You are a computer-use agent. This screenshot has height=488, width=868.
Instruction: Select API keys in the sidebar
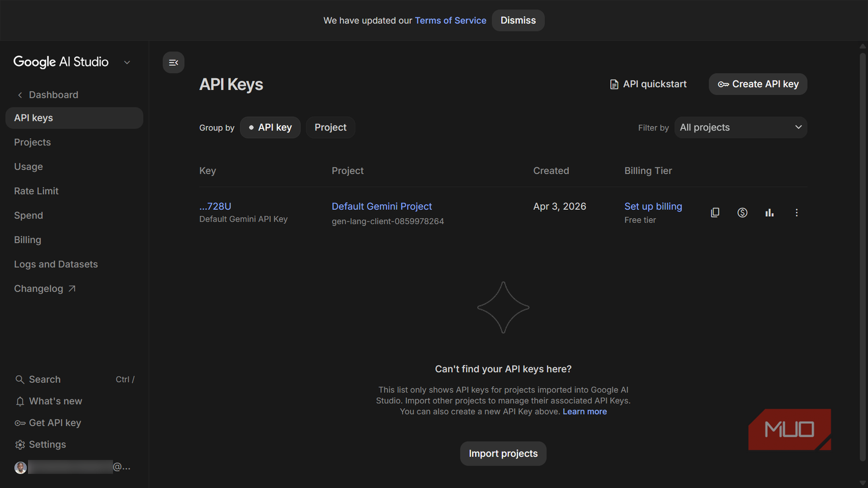tap(74, 118)
